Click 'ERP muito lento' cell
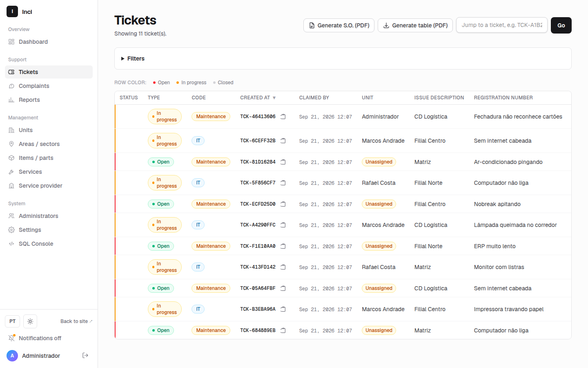Image resolution: width=588 pixels, height=368 pixels. click(494, 246)
